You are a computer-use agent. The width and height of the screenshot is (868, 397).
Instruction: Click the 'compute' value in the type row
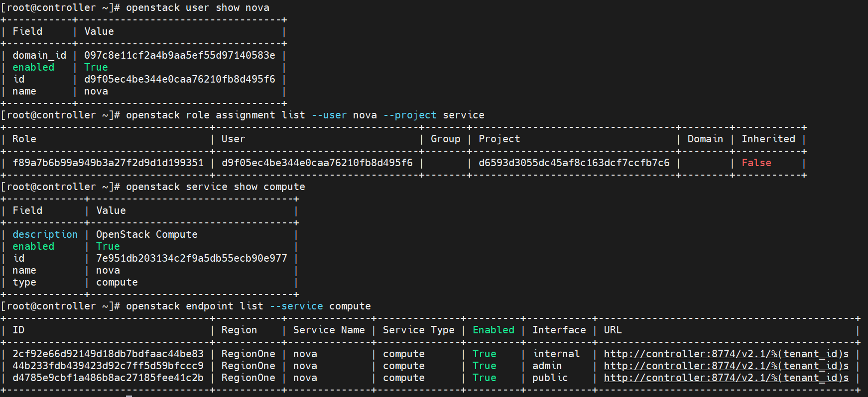pyautogui.click(x=117, y=282)
